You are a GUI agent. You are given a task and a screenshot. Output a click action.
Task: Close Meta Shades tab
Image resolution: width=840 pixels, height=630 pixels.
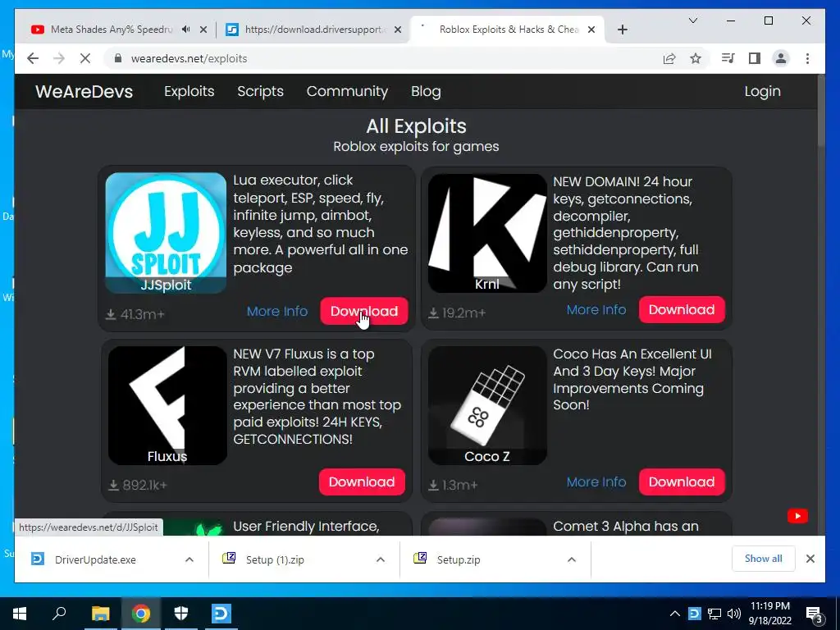click(203, 30)
